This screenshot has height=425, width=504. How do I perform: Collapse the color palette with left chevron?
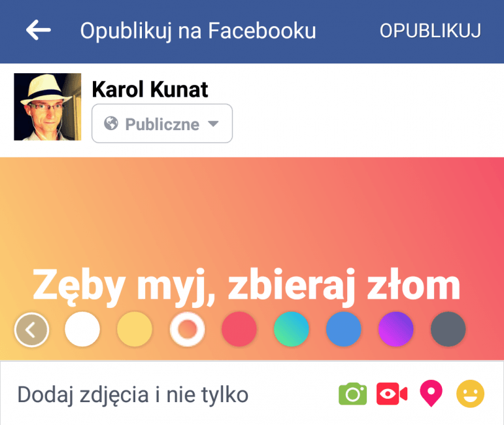click(x=31, y=330)
